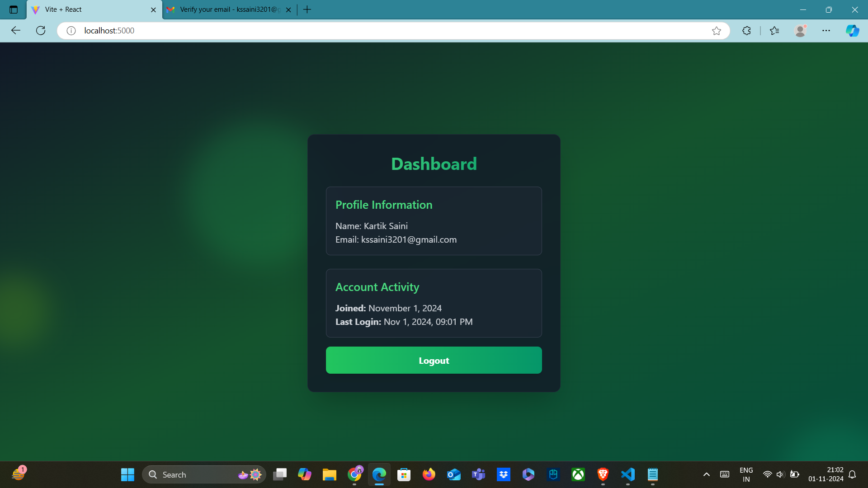Image resolution: width=868 pixels, height=488 pixels.
Task: Open the browser profile avatar
Action: pos(800,31)
